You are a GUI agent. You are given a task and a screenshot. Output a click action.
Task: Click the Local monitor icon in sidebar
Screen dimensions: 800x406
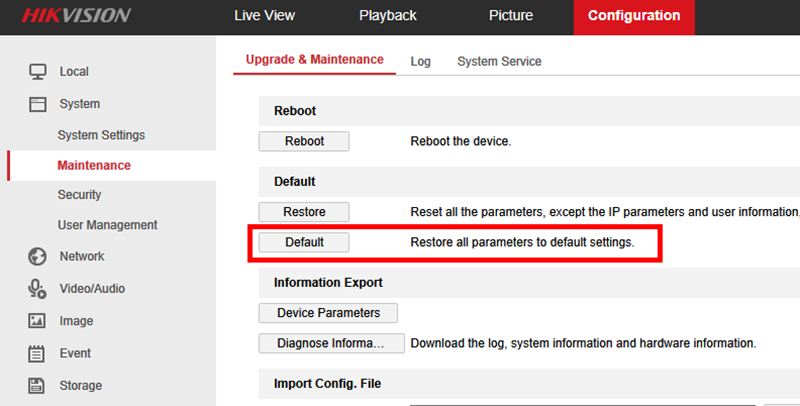[x=38, y=72]
